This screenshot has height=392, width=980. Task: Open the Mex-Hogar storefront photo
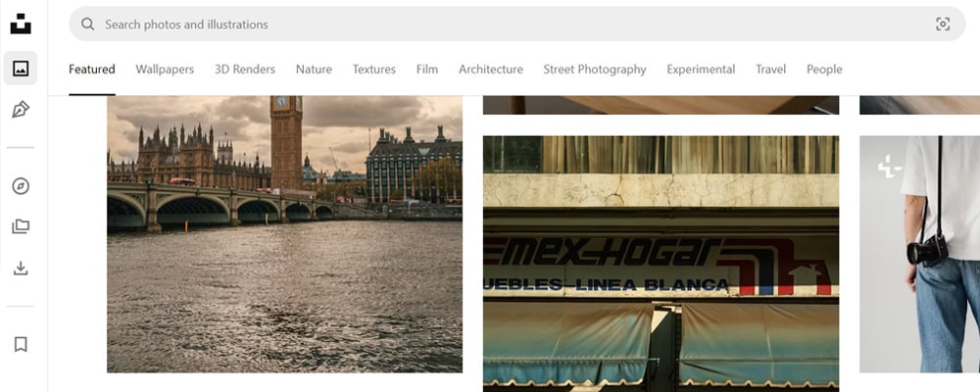tap(661, 264)
